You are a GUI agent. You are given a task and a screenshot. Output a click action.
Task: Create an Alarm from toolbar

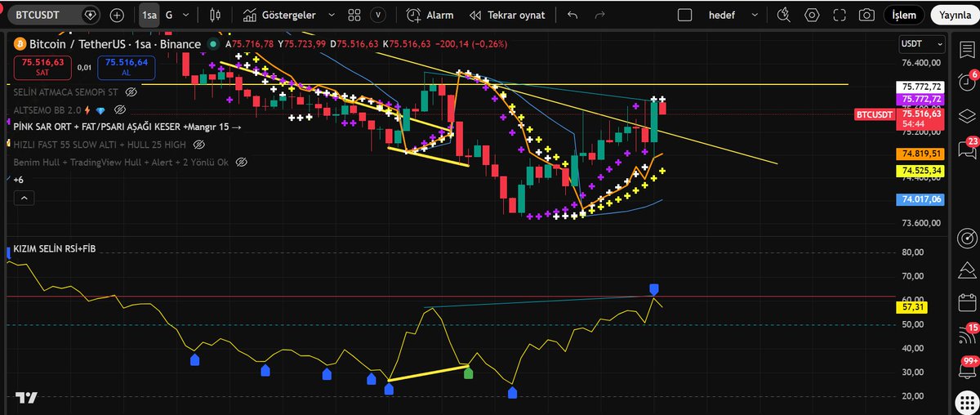(430, 15)
